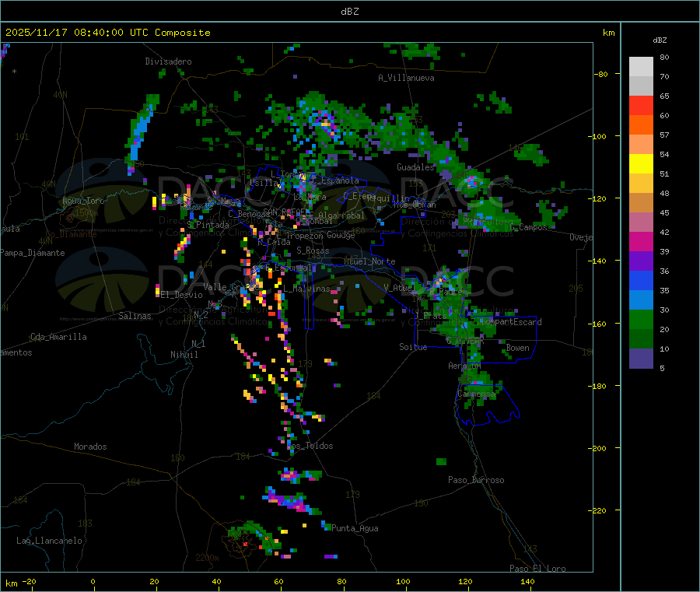
Task: Click the Atuel_Norte map label
Action: click(369, 261)
